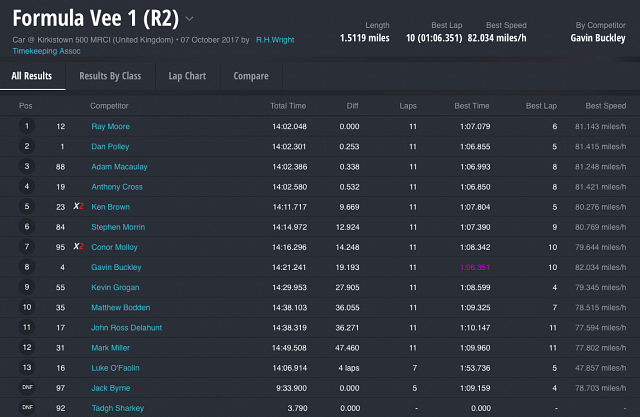Open competitor John Ross Delahunt
640x417 pixels.
[x=127, y=328]
